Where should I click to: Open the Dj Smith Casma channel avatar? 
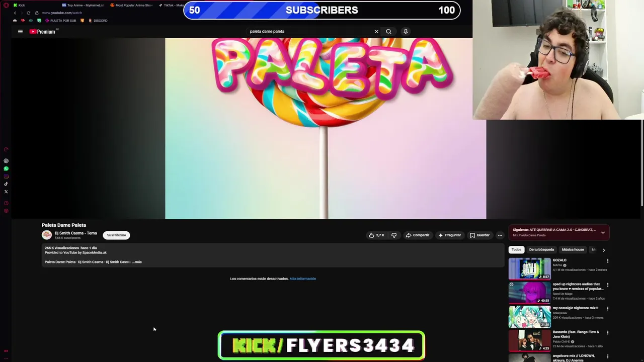(x=47, y=235)
